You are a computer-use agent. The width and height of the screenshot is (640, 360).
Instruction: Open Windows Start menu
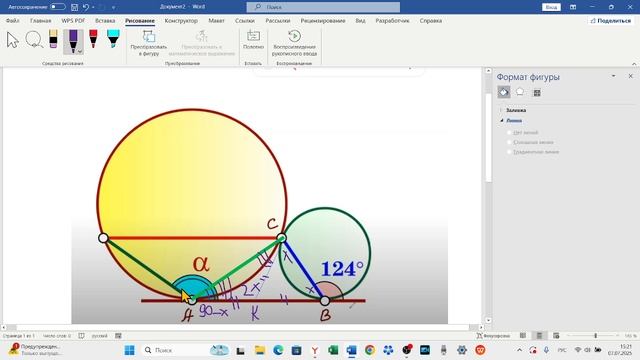point(129,350)
